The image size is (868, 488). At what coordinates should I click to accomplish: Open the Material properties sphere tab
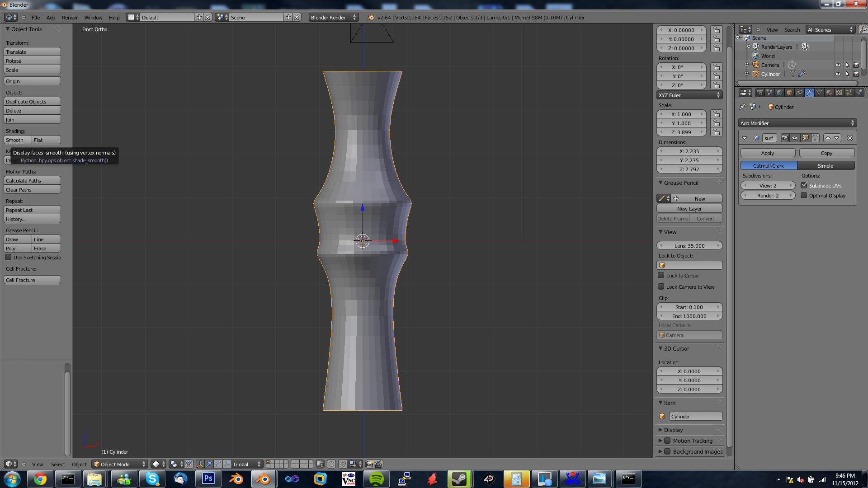pyautogui.click(x=829, y=93)
